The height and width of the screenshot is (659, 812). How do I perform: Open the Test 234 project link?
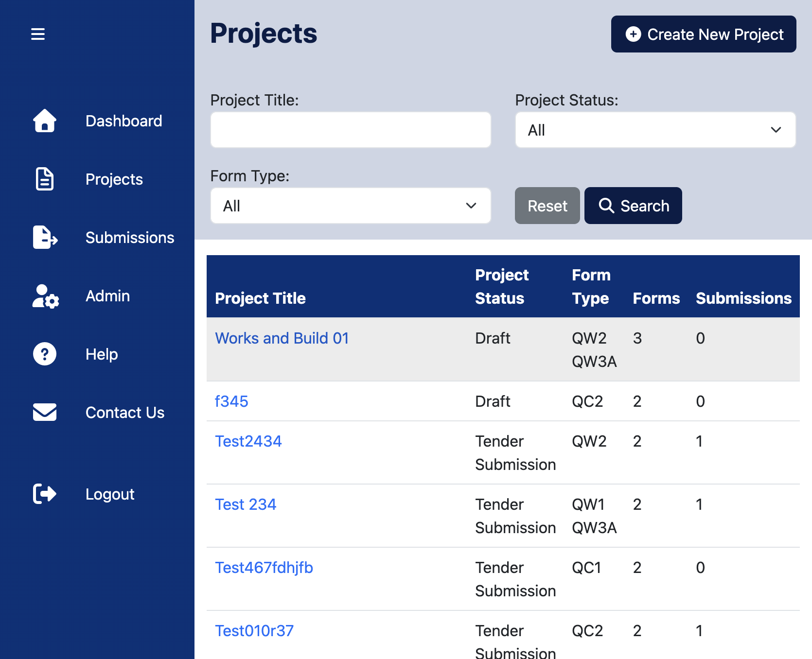(x=246, y=504)
